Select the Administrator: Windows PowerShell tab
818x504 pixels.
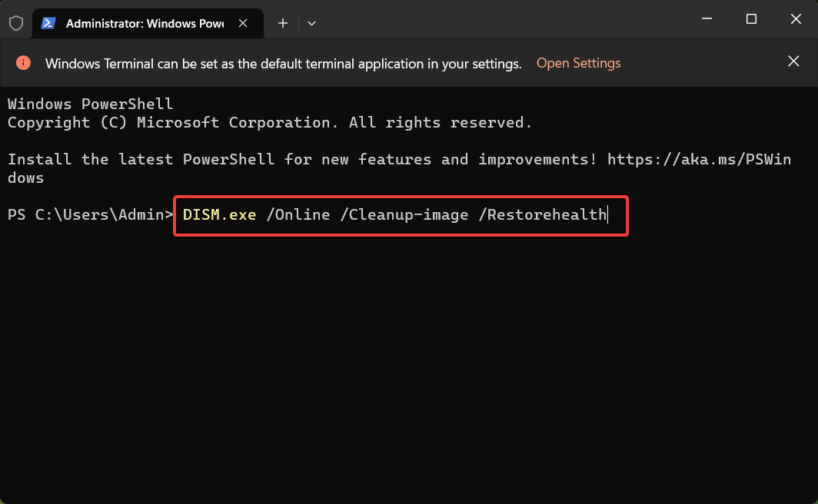click(x=148, y=24)
